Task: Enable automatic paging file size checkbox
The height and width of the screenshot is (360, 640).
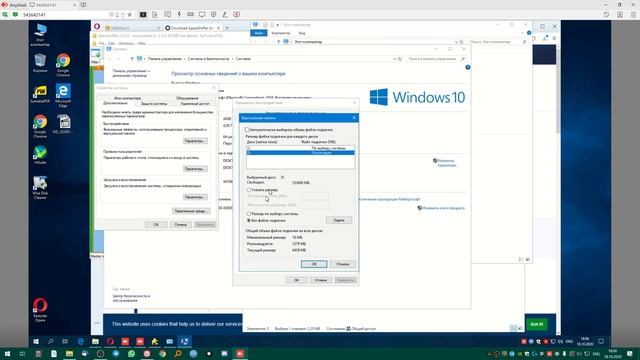Action: (x=247, y=130)
